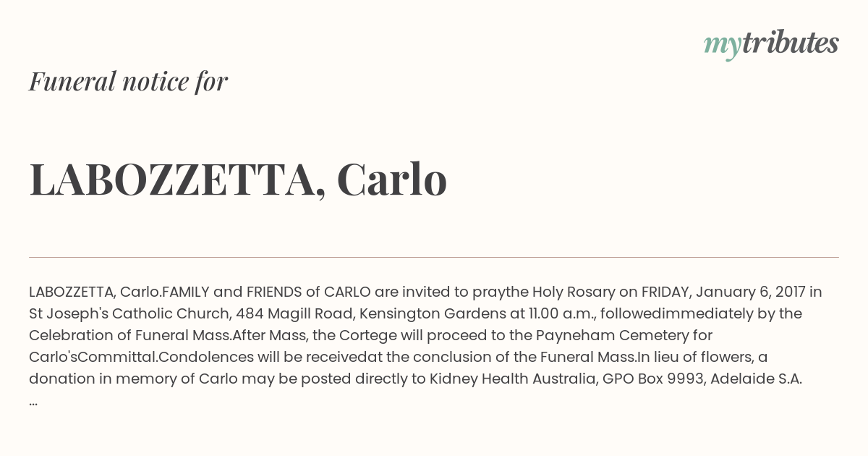The image size is (868, 456).
Task: Click the green "my" part of the logo
Action: coord(722,47)
